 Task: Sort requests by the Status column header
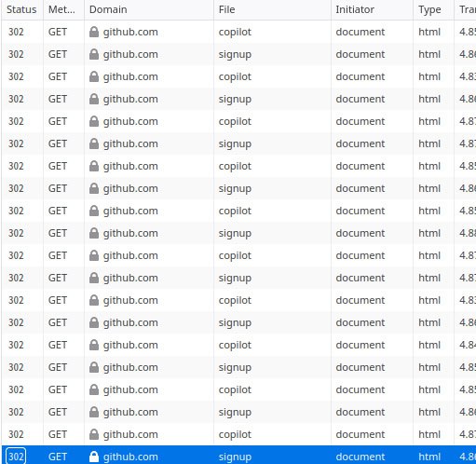pyautogui.click(x=21, y=9)
